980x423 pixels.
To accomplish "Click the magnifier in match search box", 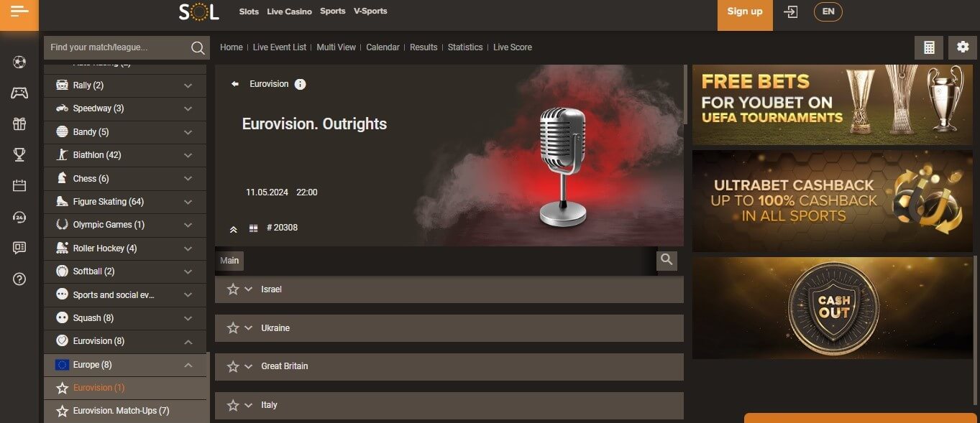I will 198,48.
